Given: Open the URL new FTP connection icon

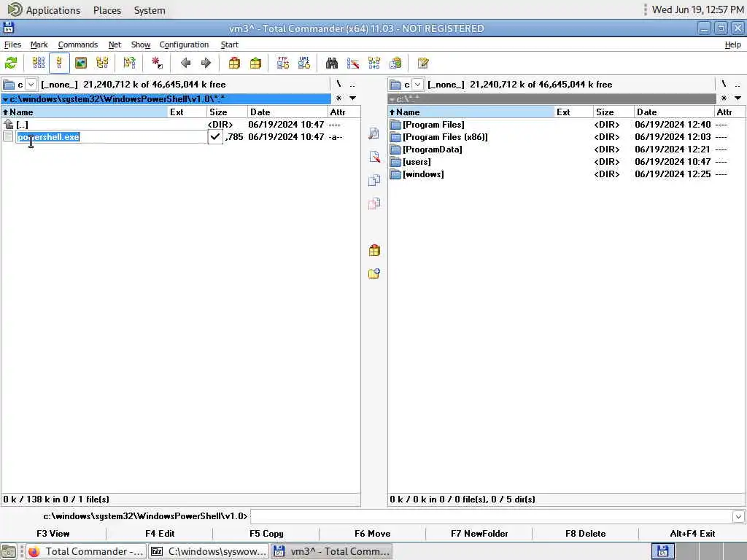Looking at the screenshot, I should click(x=304, y=63).
